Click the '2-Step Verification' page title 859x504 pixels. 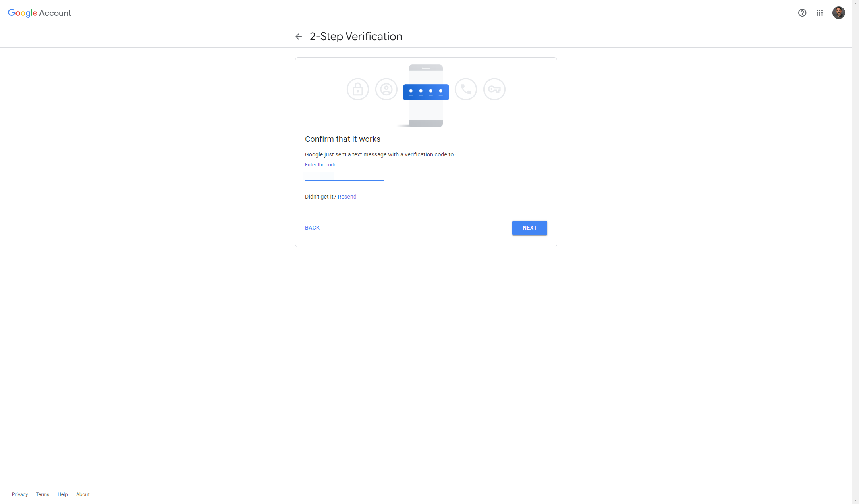[356, 37]
